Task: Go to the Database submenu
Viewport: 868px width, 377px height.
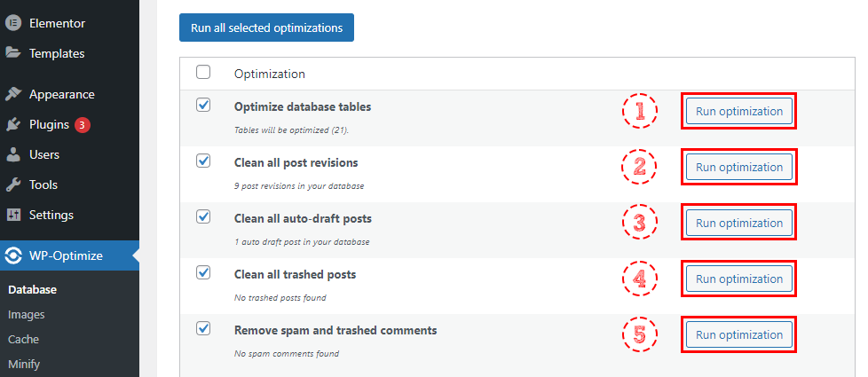Action: (33, 289)
